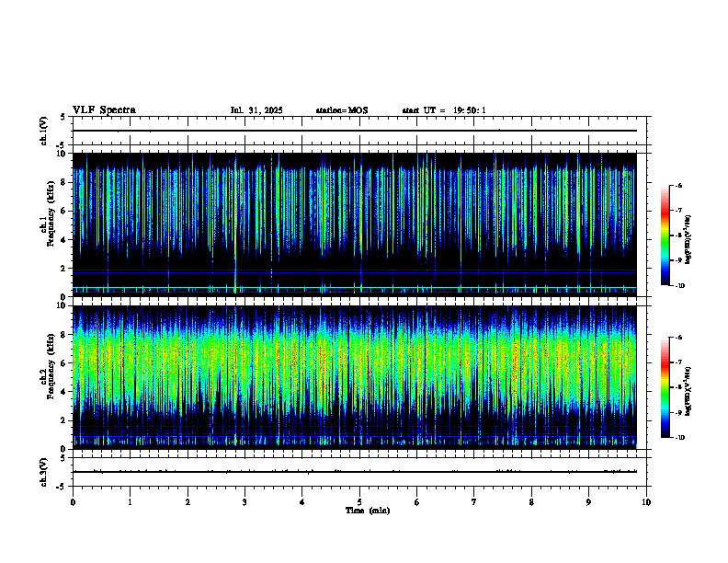Image resolution: width=728 pixels, height=563 pixels.
Task: Click the "8" kHz tick of ch.2 spectrogram
Action: pyautogui.click(x=64, y=335)
